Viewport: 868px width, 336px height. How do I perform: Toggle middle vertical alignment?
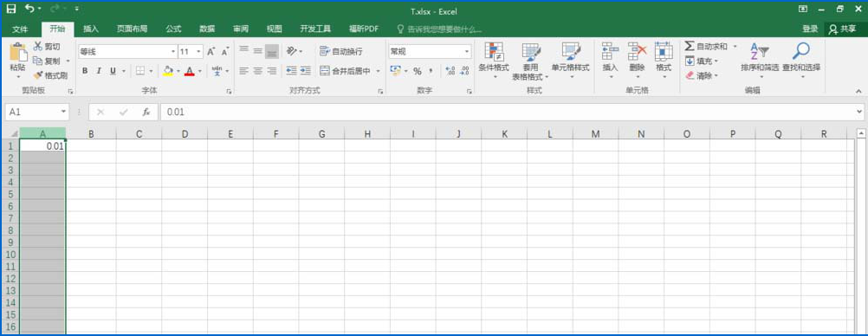[257, 51]
